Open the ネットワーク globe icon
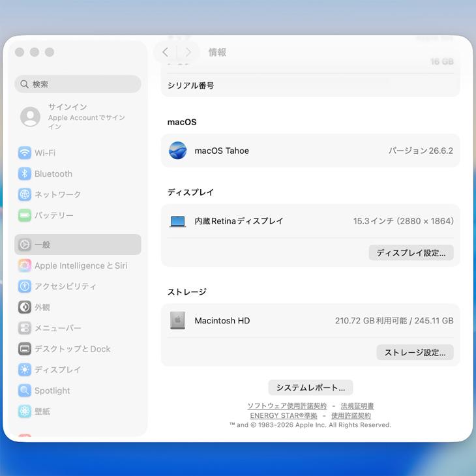The image size is (476, 476). [25, 194]
